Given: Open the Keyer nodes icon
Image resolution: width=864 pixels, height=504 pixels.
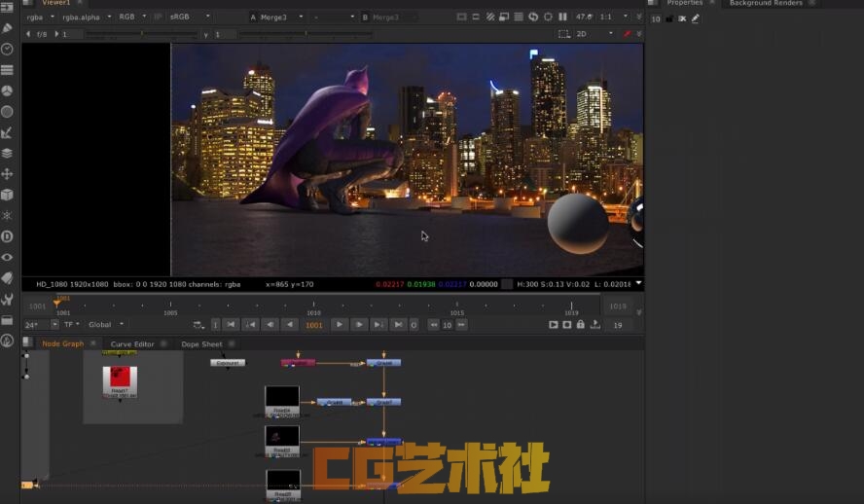Looking at the screenshot, I should click(7, 132).
